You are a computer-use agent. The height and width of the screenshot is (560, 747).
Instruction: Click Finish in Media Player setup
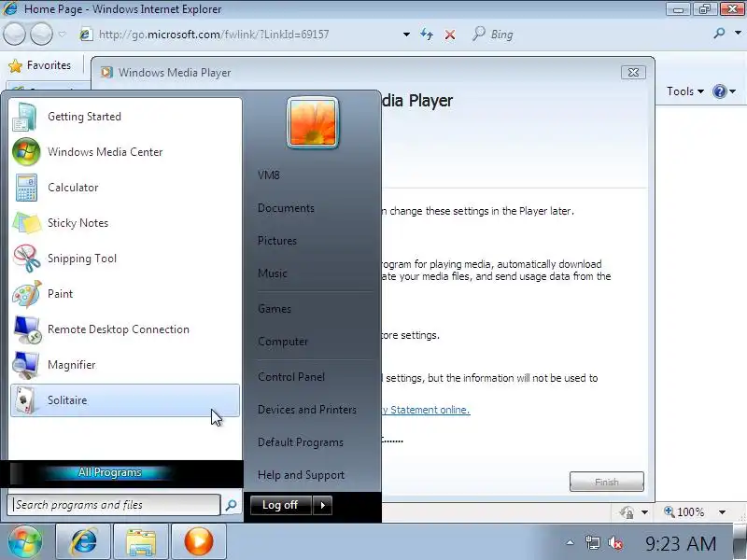pyautogui.click(x=606, y=482)
